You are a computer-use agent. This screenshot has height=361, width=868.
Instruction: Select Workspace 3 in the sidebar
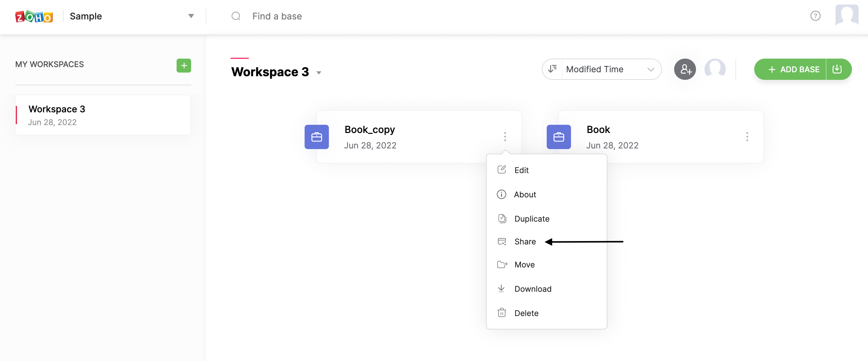[103, 115]
